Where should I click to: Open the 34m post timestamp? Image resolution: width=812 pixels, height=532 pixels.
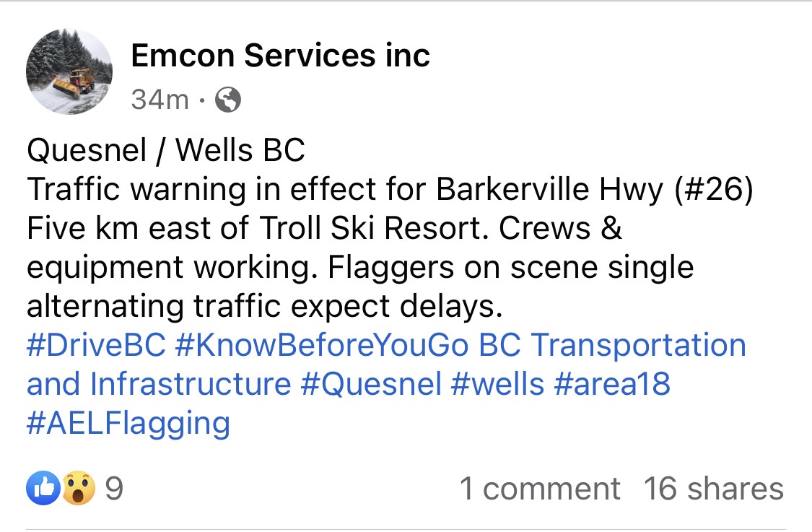pos(160,100)
